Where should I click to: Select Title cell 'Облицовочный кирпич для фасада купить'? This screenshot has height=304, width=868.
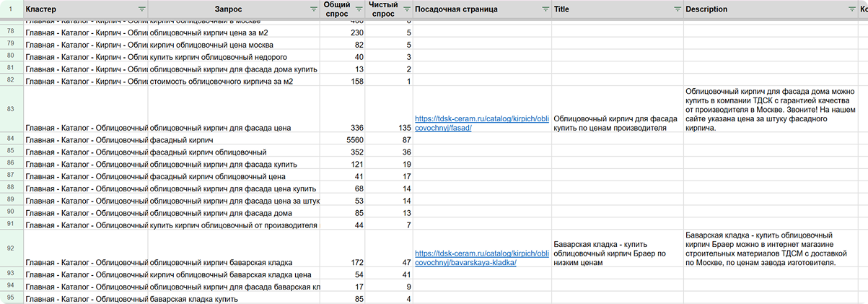[618, 123]
